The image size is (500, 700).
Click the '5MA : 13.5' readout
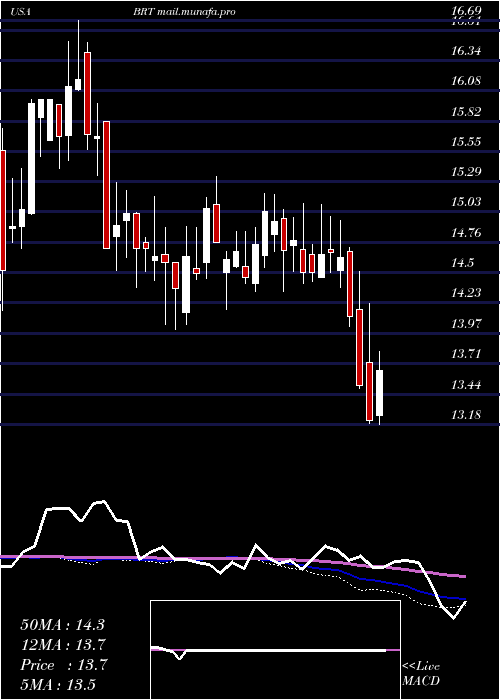point(58,685)
